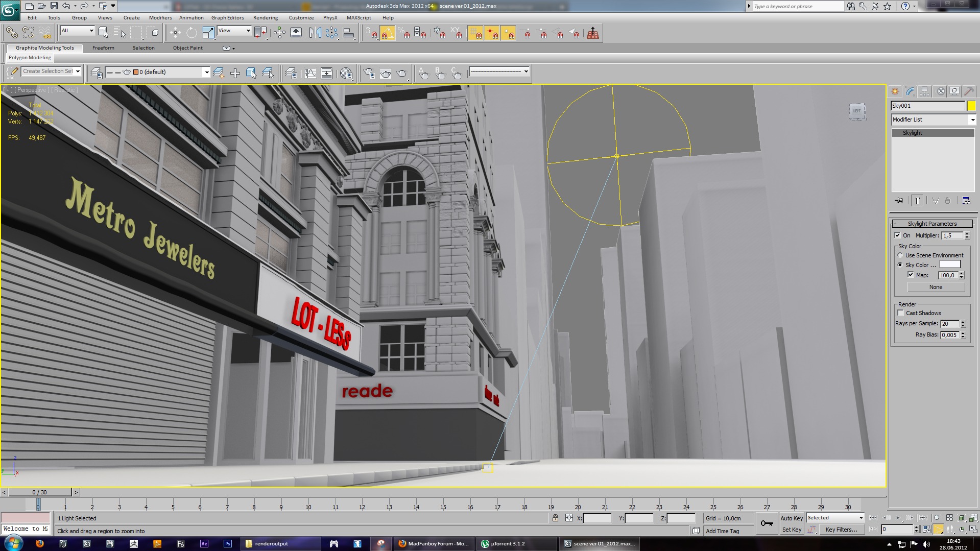Viewport: 980px width, 551px height.
Task: Select Use Scene Environment radio button
Action: coord(900,255)
